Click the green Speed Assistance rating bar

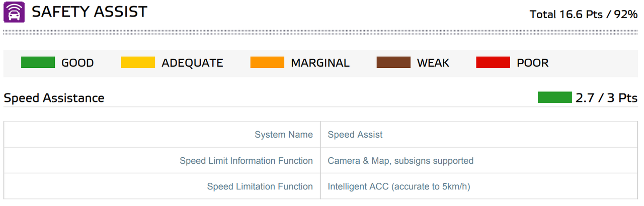(554, 97)
